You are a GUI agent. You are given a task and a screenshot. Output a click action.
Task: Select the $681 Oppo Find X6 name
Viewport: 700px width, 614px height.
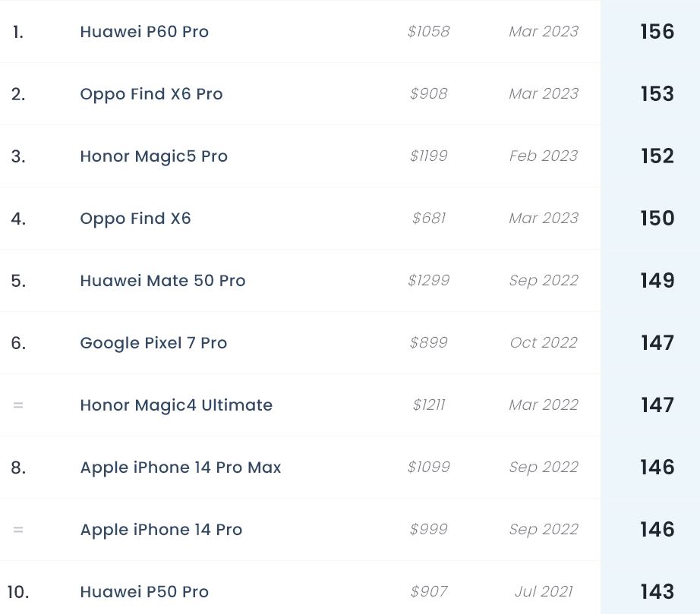135,219
